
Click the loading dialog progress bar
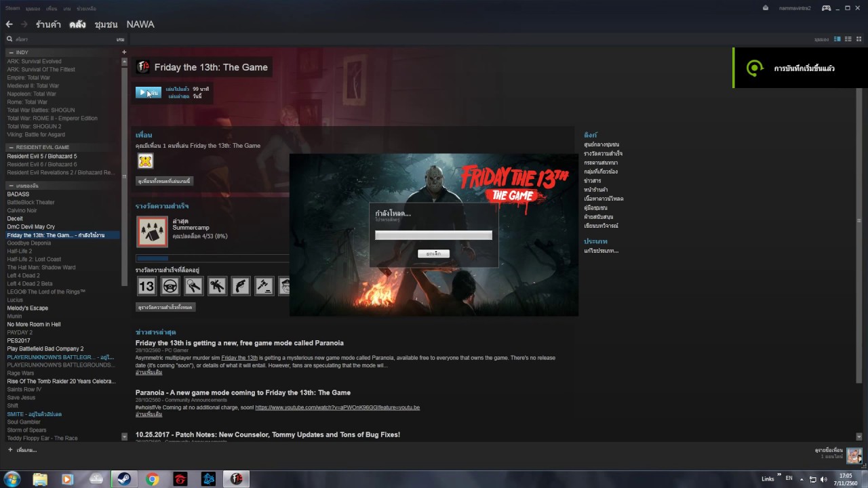click(x=433, y=235)
